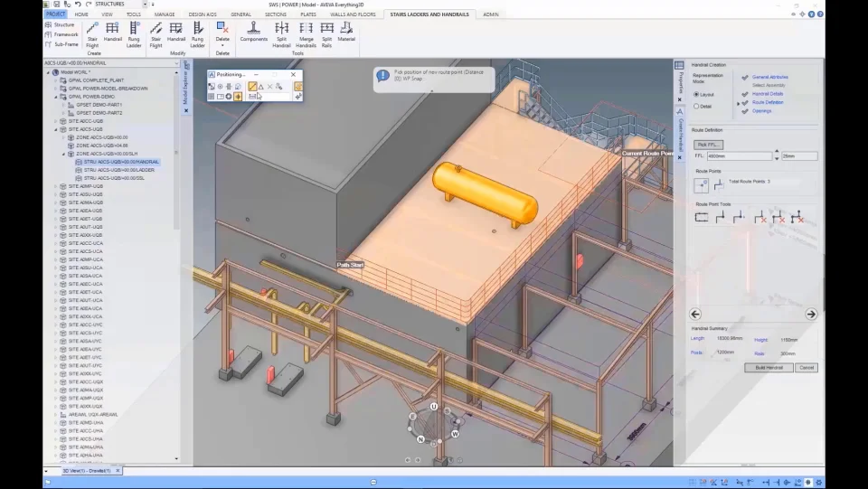The height and width of the screenshot is (489, 868).
Task: Click the pick route point icon
Action: pos(702,185)
